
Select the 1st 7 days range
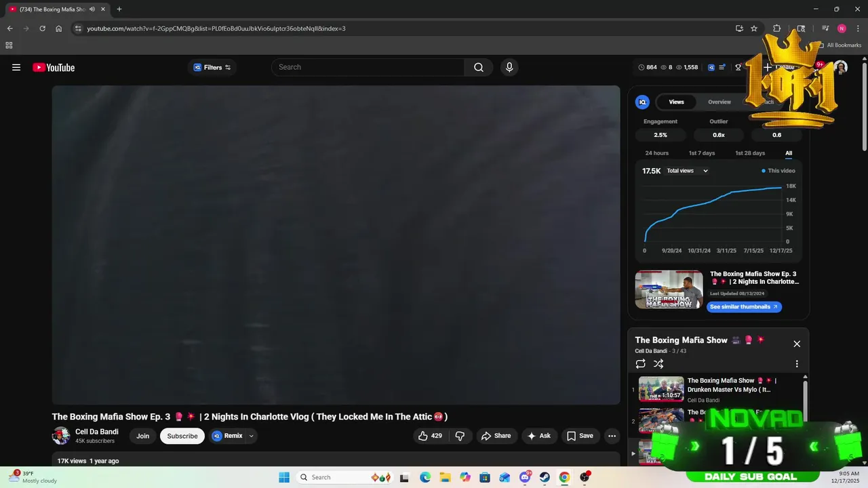click(702, 153)
